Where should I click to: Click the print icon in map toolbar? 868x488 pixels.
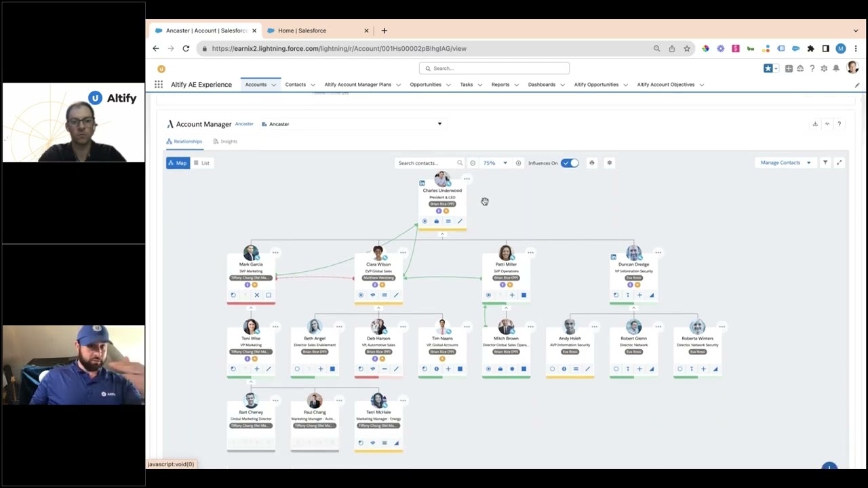[592, 163]
